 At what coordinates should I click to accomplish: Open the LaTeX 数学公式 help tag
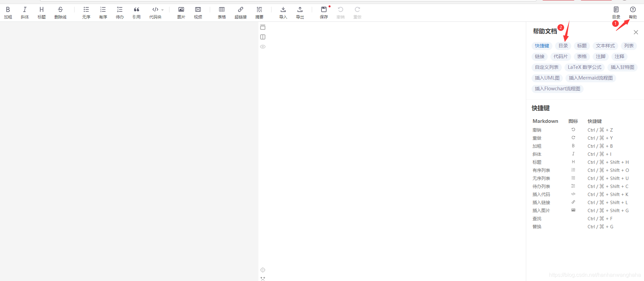click(585, 67)
